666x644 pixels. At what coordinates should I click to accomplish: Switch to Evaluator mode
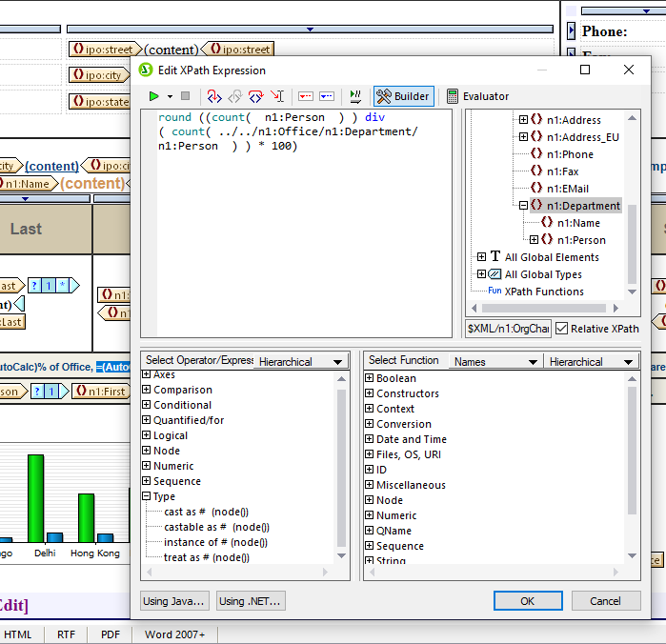coord(476,96)
